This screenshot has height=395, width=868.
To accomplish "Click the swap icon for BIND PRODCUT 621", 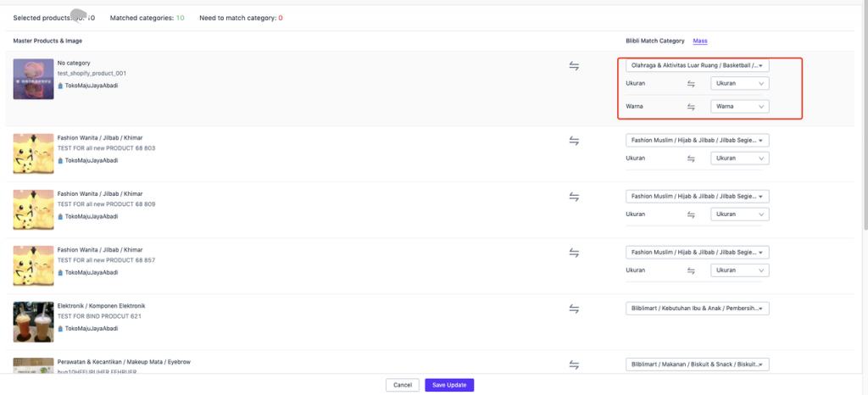I will pyautogui.click(x=574, y=309).
